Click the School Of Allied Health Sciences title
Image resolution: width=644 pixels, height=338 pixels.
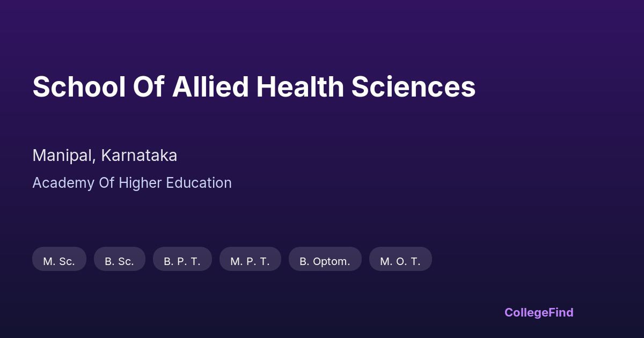(x=254, y=87)
